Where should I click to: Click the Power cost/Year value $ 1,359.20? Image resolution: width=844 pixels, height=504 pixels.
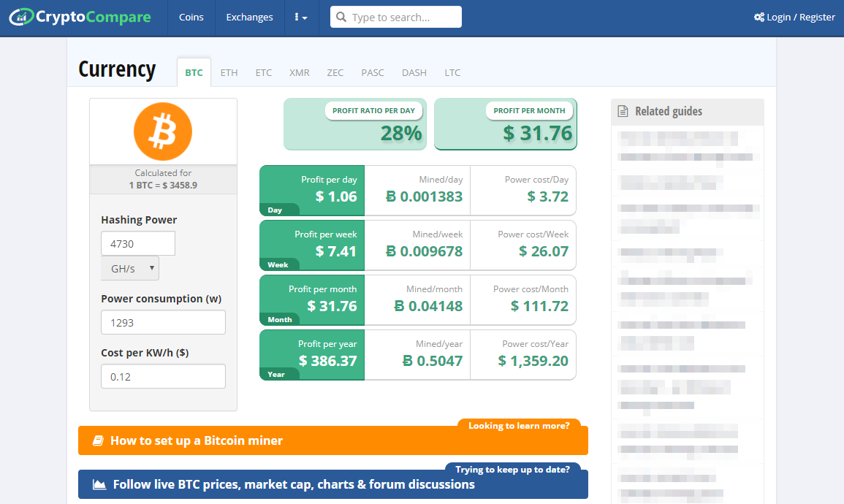(x=533, y=361)
